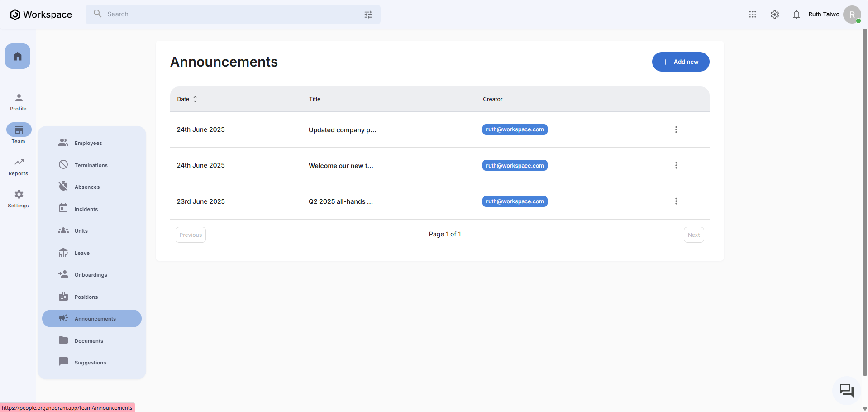The image size is (868, 412).
Task: Click the gear icon in top bar
Action: click(x=774, y=14)
